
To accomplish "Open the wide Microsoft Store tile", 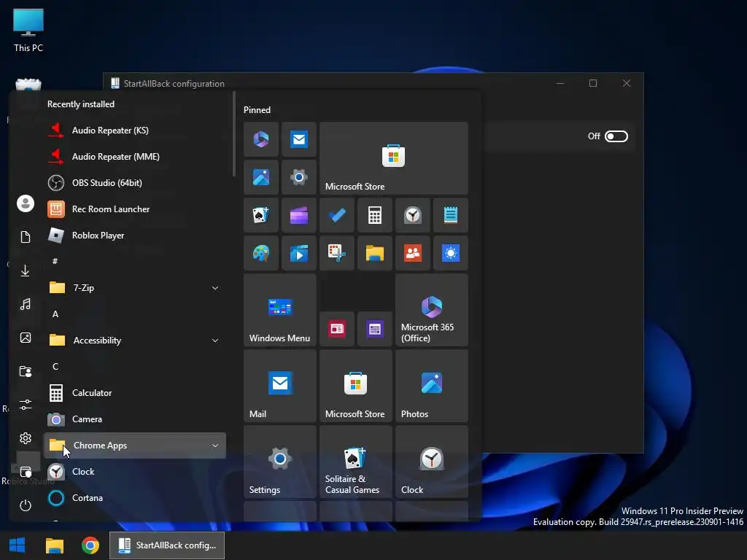I will [x=393, y=158].
